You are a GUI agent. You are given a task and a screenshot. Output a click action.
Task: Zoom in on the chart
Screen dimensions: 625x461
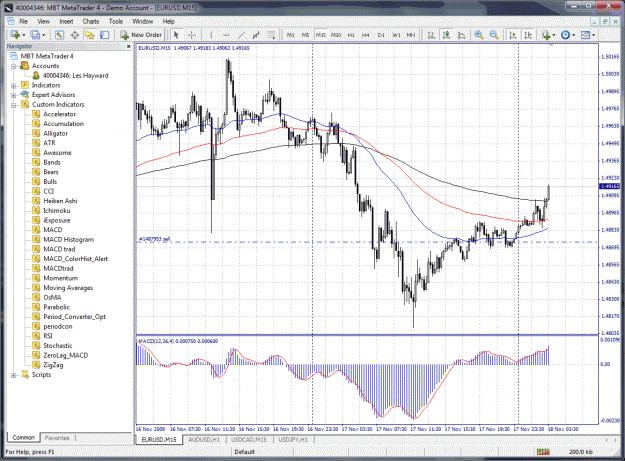click(x=479, y=35)
